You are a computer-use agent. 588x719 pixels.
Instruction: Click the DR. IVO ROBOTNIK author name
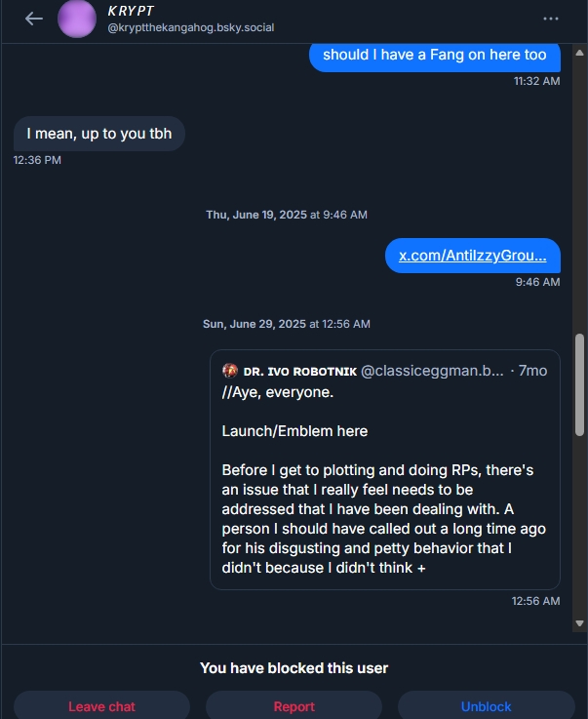(299, 372)
